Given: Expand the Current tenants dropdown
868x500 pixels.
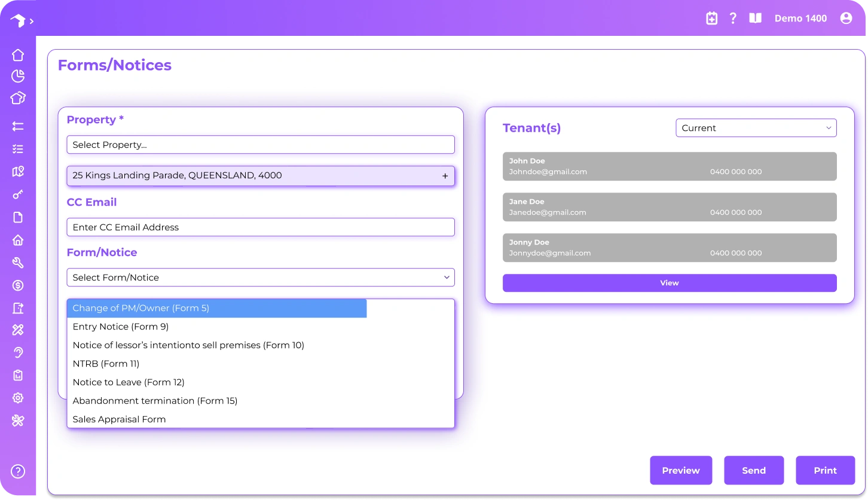Looking at the screenshot, I should pyautogui.click(x=756, y=128).
